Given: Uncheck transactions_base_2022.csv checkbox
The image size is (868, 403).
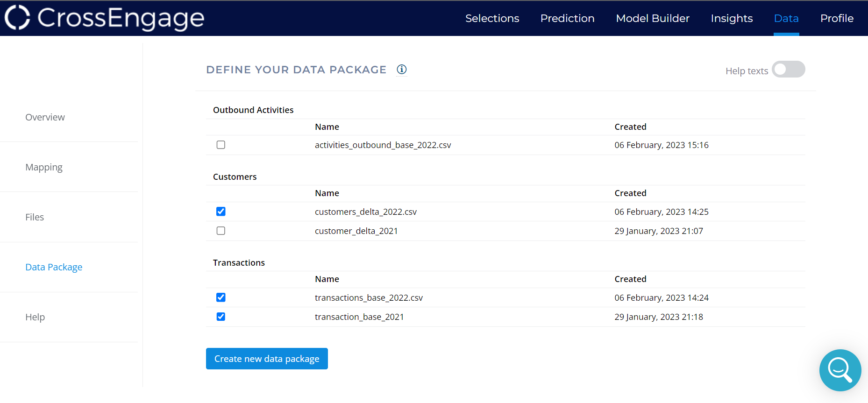Looking at the screenshot, I should coord(221,297).
